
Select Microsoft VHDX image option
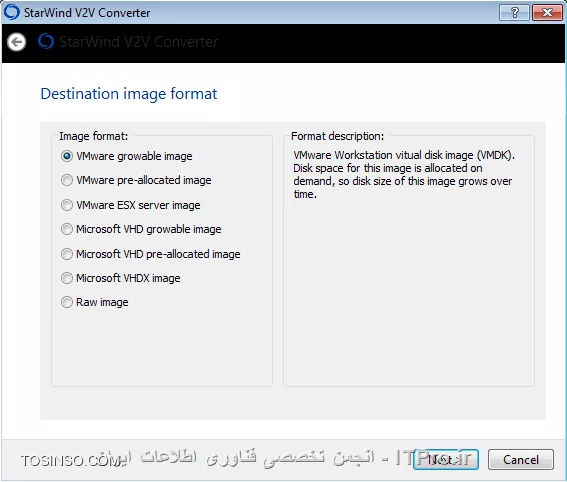pyautogui.click(x=120, y=278)
